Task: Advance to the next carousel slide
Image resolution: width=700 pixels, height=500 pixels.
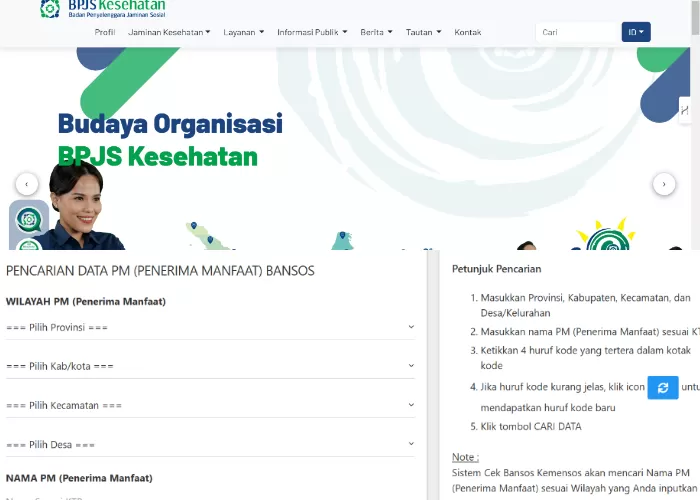Action: point(664,184)
